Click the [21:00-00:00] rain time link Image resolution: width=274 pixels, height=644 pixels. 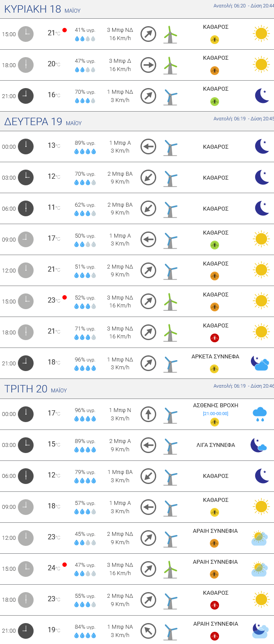[x=216, y=413]
